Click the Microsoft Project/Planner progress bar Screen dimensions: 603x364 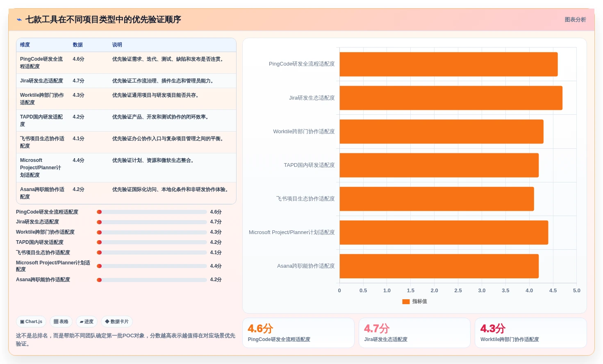pyautogui.click(x=152, y=266)
